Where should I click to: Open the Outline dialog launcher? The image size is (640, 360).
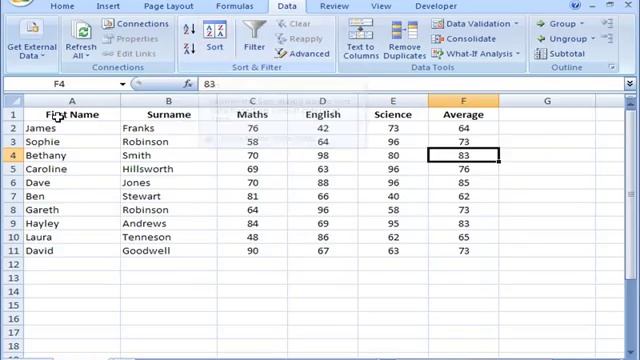pyautogui.click(x=612, y=67)
